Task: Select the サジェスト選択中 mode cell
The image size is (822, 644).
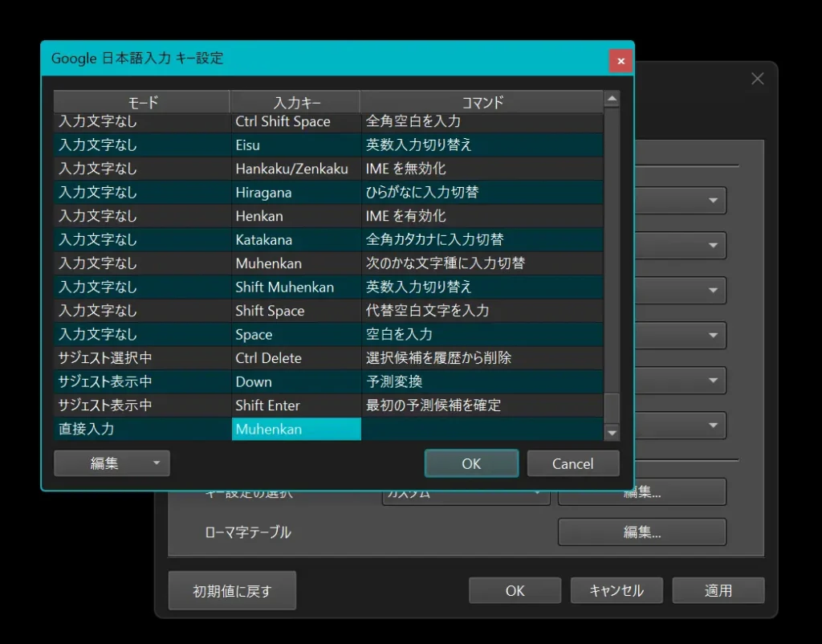Action: pyautogui.click(x=142, y=357)
